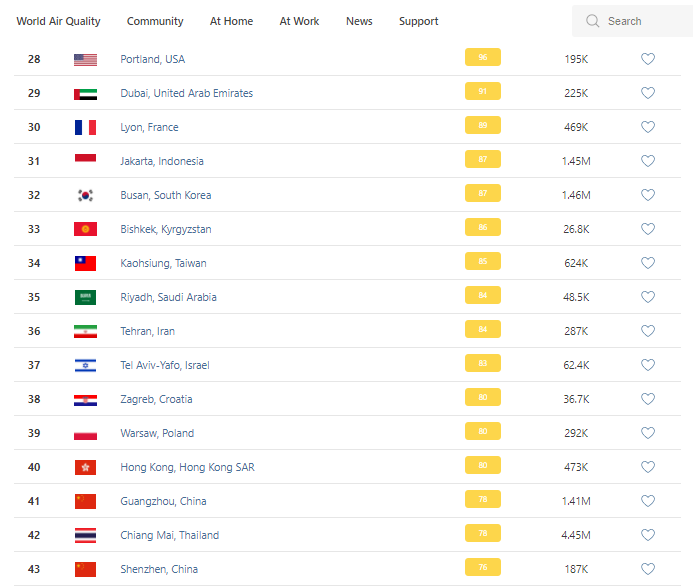693x587 pixels.
Task: Open the Support menu item
Action: point(418,21)
